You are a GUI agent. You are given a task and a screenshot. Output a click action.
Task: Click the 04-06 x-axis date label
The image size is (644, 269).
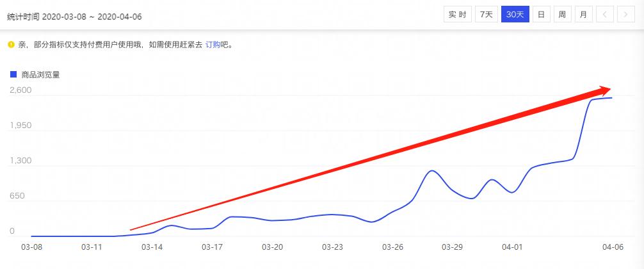[x=613, y=247]
